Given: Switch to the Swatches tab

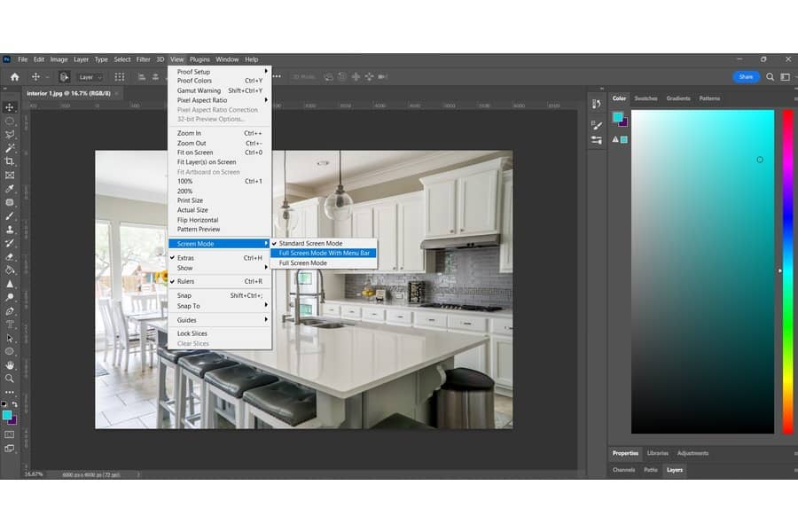Looking at the screenshot, I should coord(645,98).
